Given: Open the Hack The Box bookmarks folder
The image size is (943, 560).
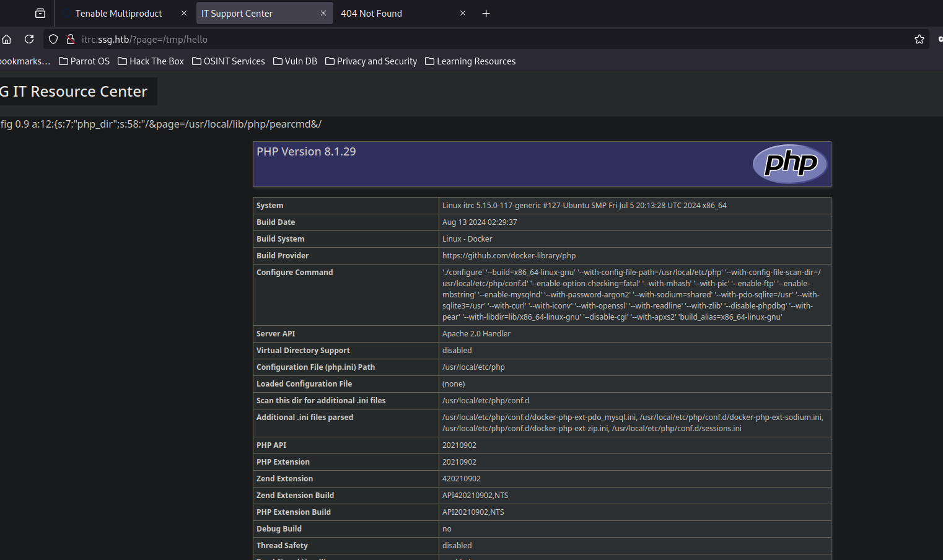Looking at the screenshot, I should pos(151,61).
